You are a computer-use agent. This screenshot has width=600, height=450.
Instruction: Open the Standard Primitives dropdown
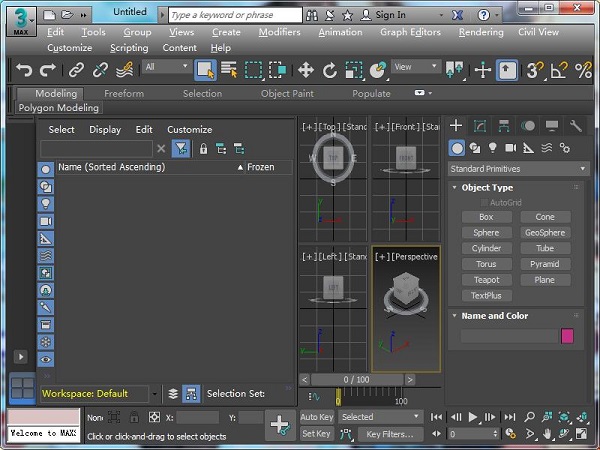(x=518, y=169)
